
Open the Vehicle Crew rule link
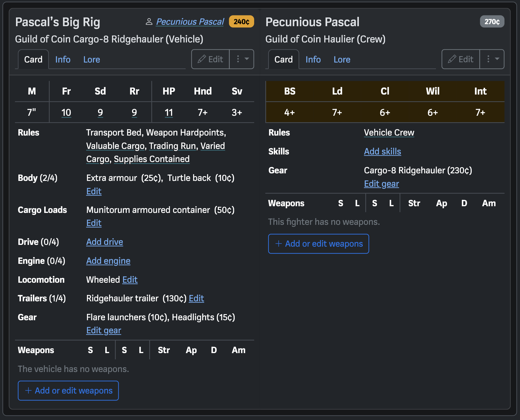[x=389, y=133]
